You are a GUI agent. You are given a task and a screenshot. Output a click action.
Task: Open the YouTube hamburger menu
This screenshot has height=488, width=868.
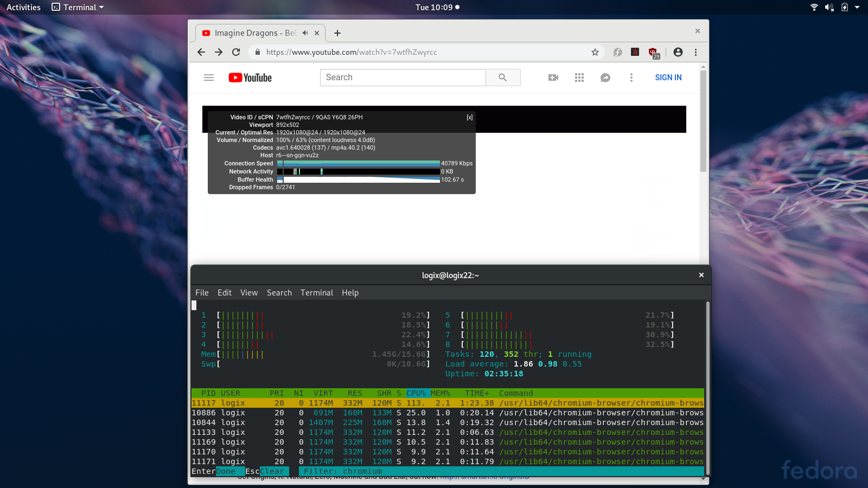209,78
